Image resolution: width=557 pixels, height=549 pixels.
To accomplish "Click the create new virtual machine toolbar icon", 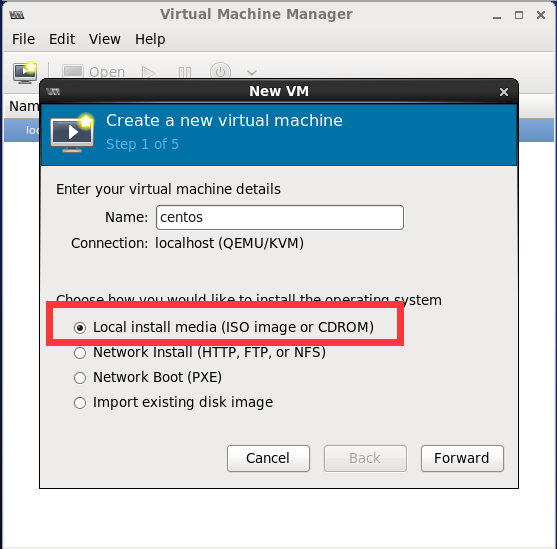I will point(25,72).
